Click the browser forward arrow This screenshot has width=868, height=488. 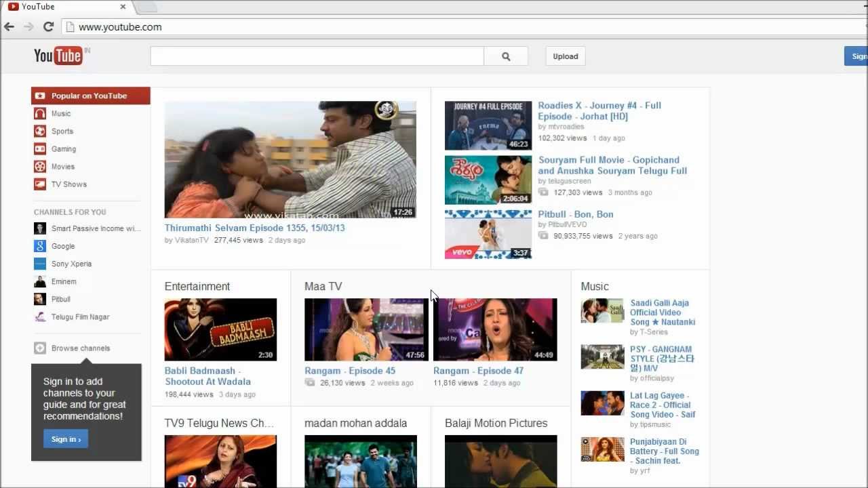(28, 27)
